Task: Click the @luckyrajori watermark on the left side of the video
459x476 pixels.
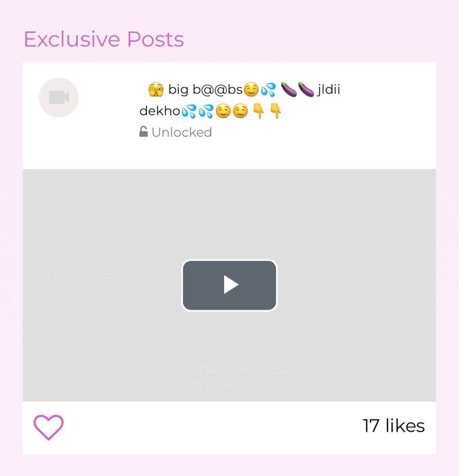Action: pyautogui.click(x=104, y=293)
